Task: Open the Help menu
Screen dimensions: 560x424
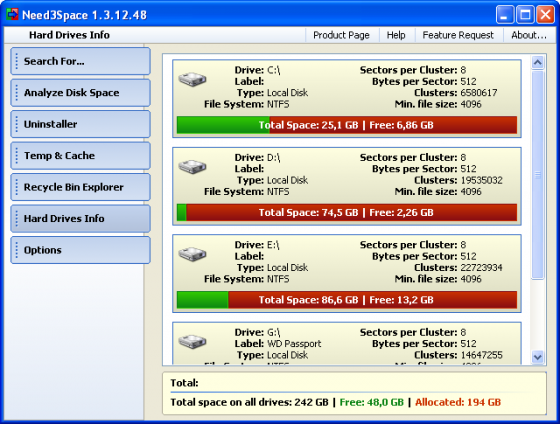Action: [x=396, y=35]
